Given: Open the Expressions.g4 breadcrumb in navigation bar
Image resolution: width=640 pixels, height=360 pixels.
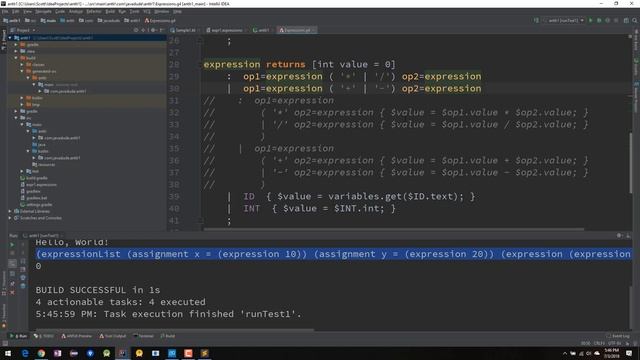Looking at the screenshot, I should point(160,20).
